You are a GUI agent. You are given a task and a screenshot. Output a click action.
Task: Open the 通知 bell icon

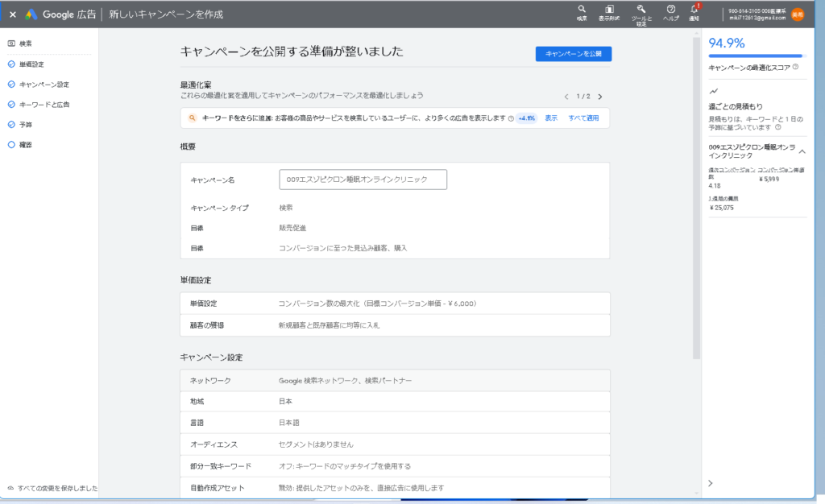point(694,13)
